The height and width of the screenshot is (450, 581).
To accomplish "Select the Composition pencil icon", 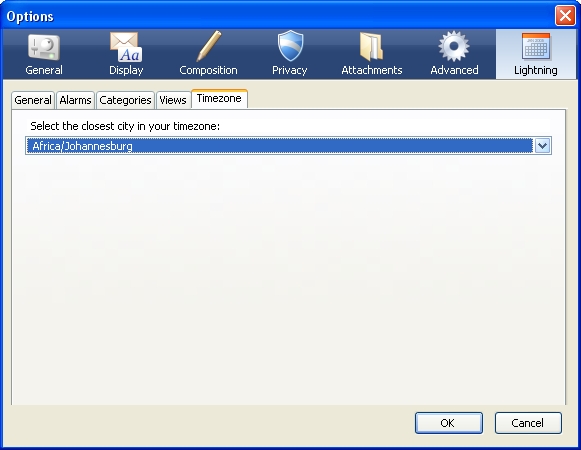I will 208,46.
